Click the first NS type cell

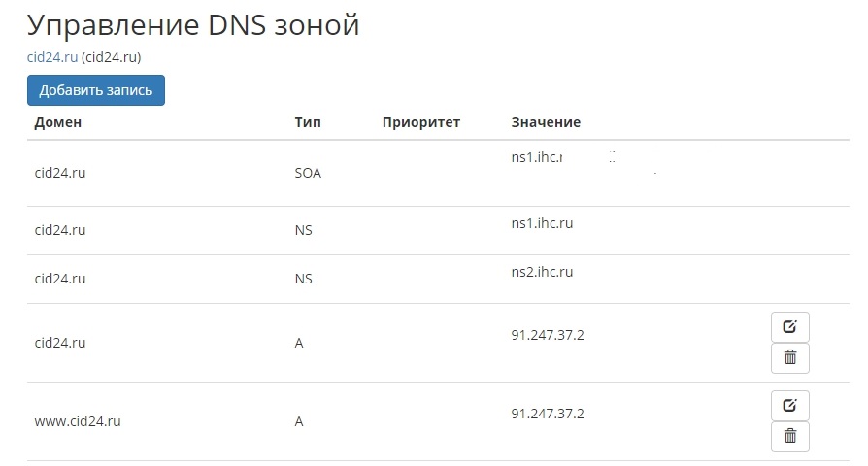[x=303, y=230]
